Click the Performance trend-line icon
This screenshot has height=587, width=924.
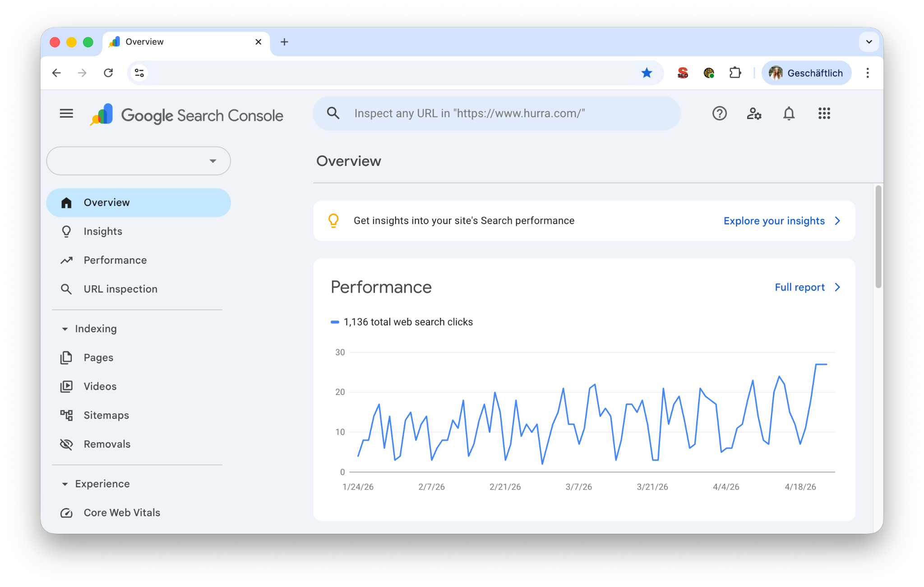coord(66,260)
